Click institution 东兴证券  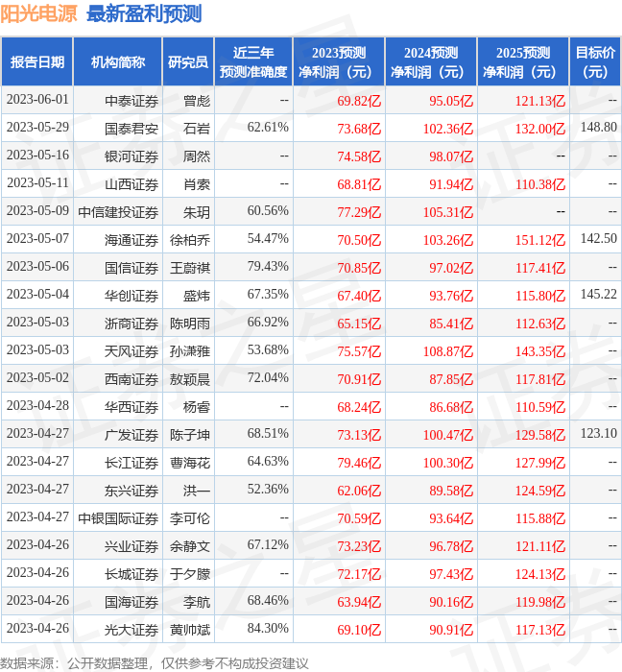[132, 492]
